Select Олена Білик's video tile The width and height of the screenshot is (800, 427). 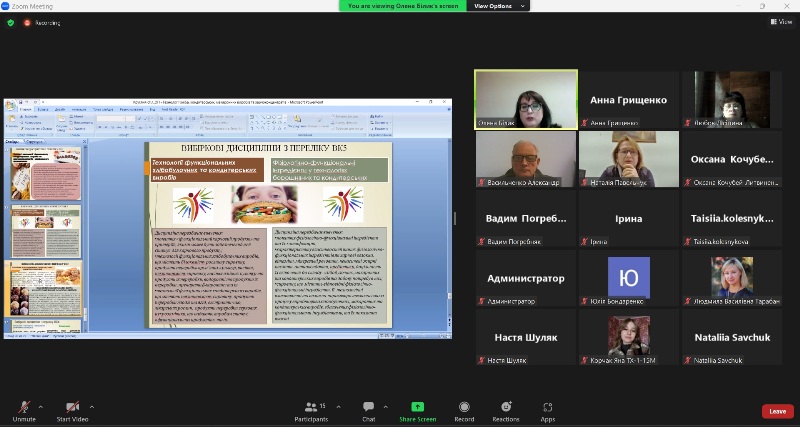coord(526,99)
